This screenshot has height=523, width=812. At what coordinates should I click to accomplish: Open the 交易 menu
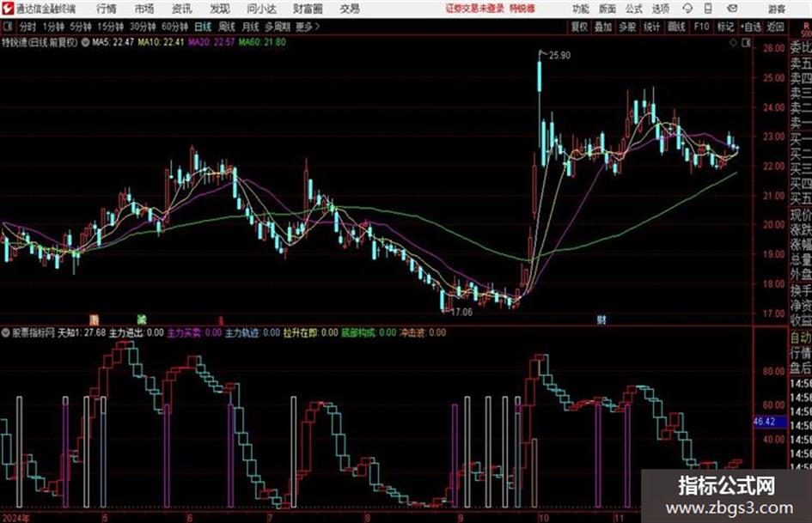click(x=350, y=9)
